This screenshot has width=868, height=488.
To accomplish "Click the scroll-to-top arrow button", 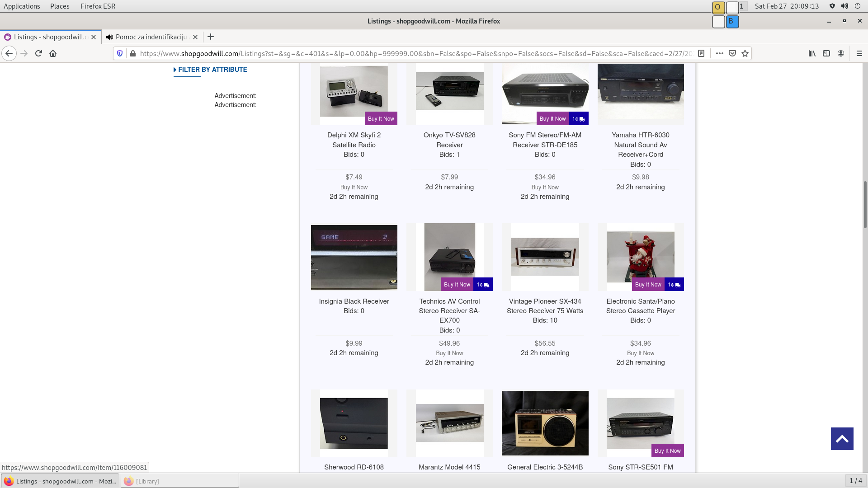I will [x=842, y=439].
